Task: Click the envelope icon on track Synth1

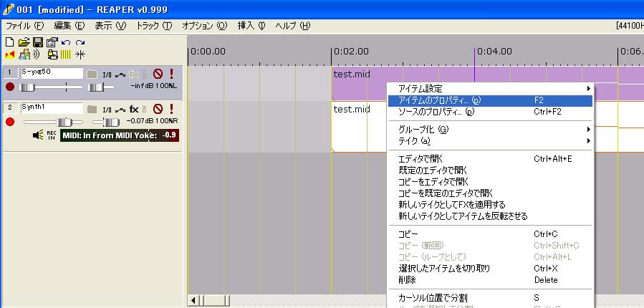Action: click(x=120, y=110)
